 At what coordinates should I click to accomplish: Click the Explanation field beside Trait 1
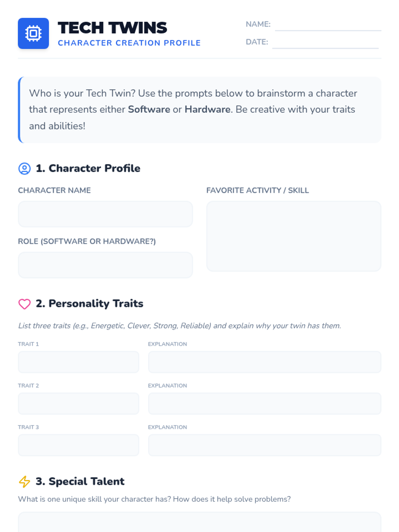[264, 362]
